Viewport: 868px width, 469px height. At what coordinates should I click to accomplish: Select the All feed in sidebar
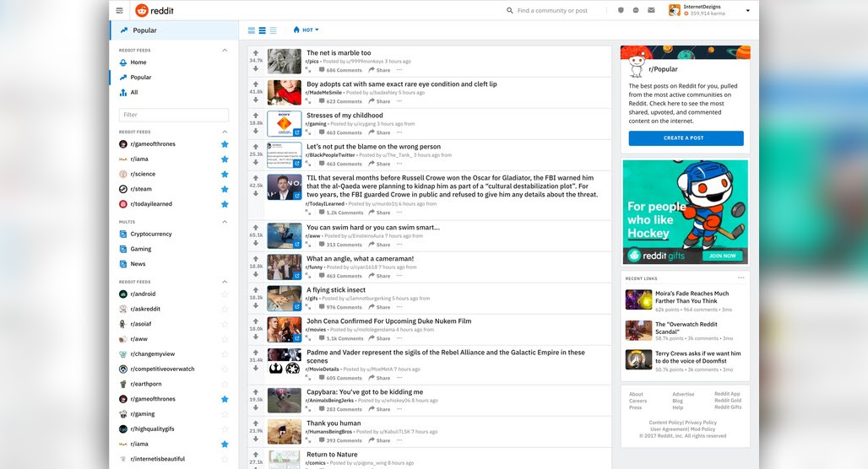[x=134, y=92]
